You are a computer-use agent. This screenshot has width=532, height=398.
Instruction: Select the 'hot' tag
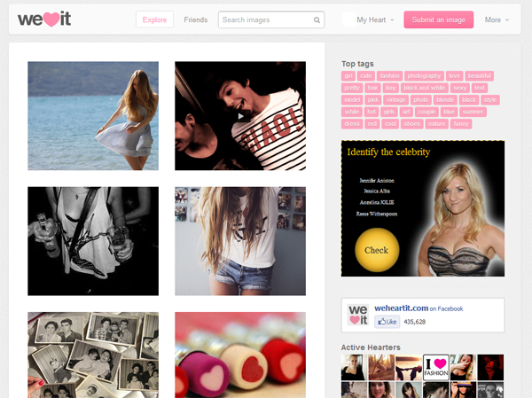pos(372,112)
